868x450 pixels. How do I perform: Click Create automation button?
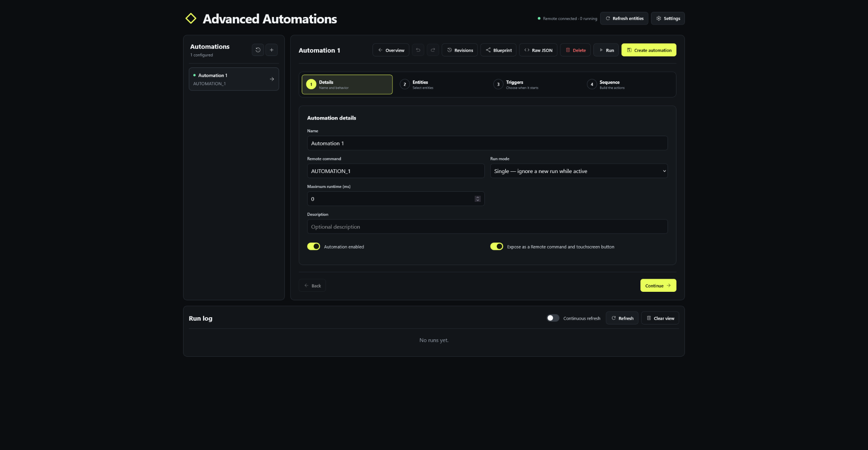649,50
